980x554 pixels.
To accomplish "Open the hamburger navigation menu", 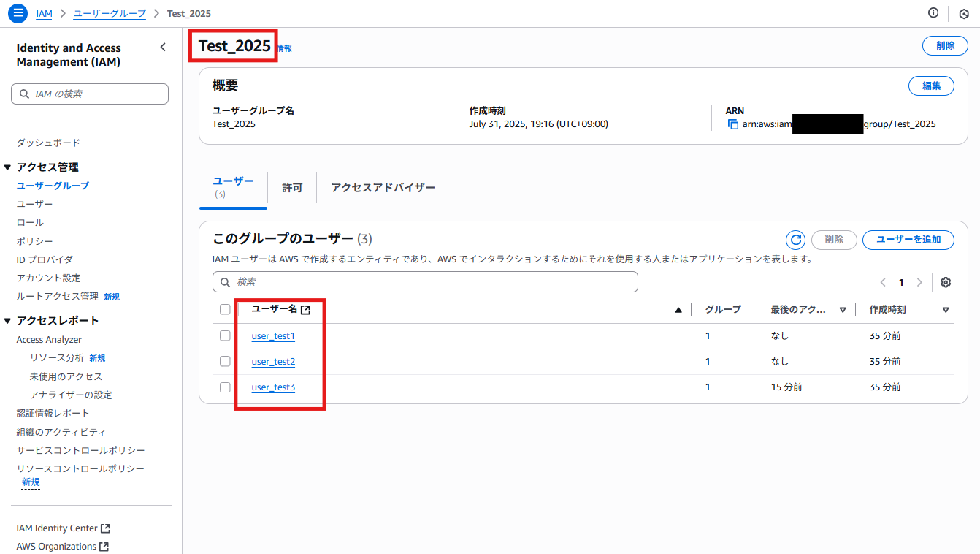I will (18, 13).
